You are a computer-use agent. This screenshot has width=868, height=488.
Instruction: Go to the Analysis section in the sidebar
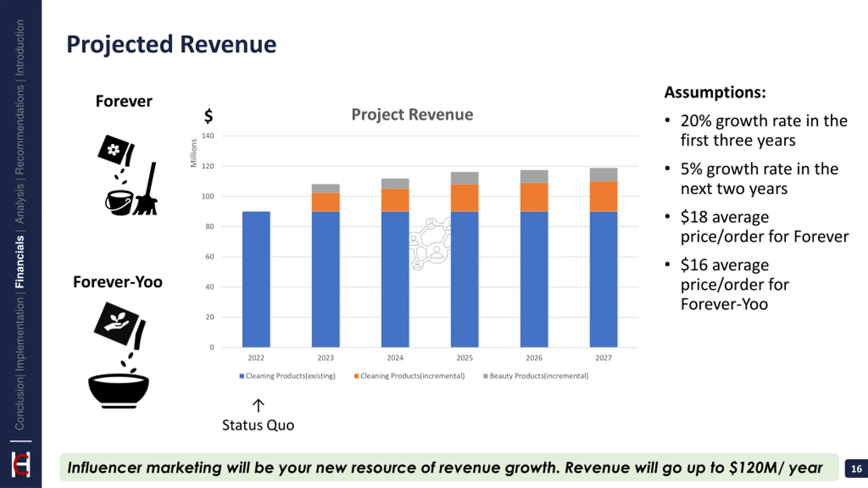tap(20, 203)
